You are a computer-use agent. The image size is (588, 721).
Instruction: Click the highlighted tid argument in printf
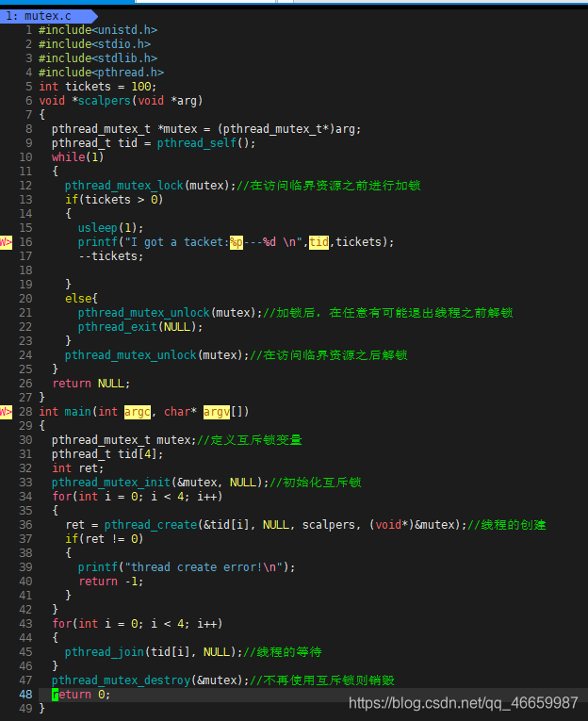[318, 242]
